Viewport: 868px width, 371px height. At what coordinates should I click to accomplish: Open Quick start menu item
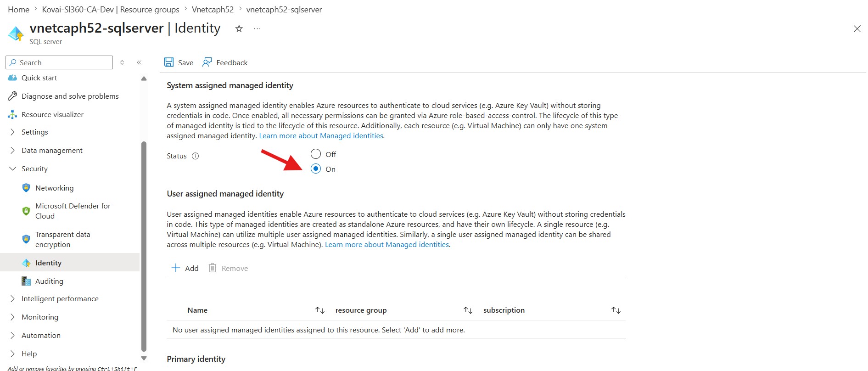coord(39,78)
